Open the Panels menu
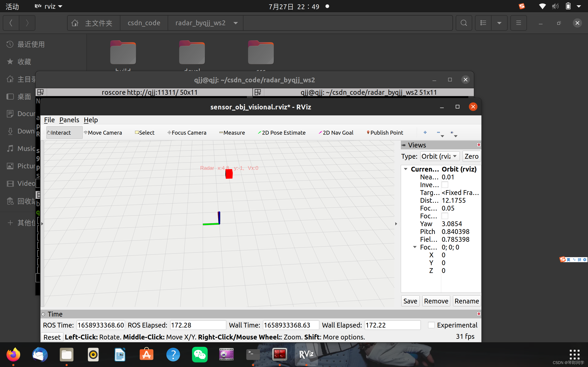This screenshot has width=588, height=367. click(x=69, y=120)
